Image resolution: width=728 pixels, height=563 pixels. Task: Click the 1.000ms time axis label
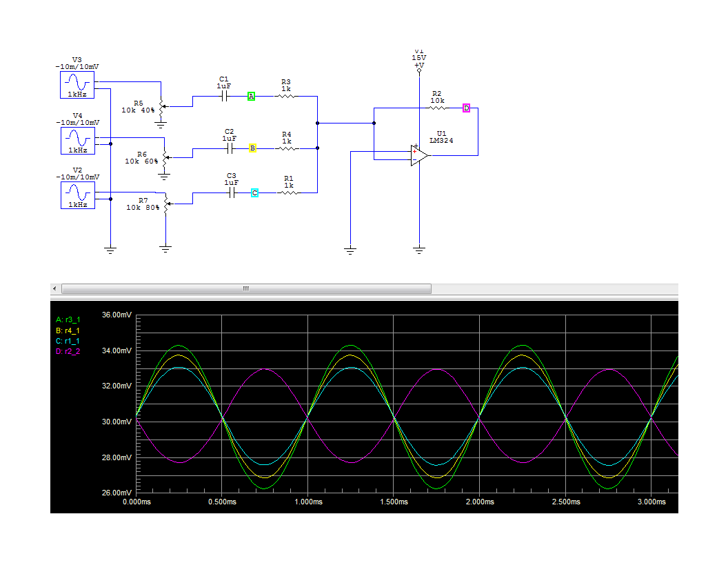(x=308, y=502)
